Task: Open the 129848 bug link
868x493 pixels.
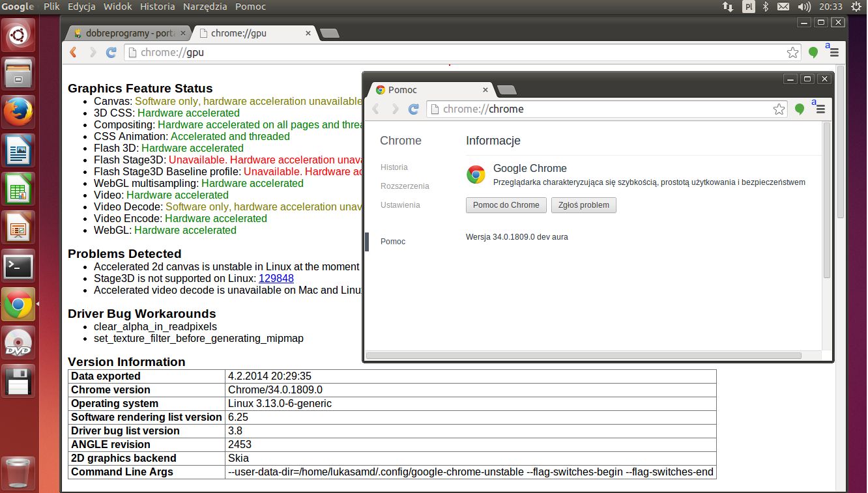Action: tap(276, 278)
